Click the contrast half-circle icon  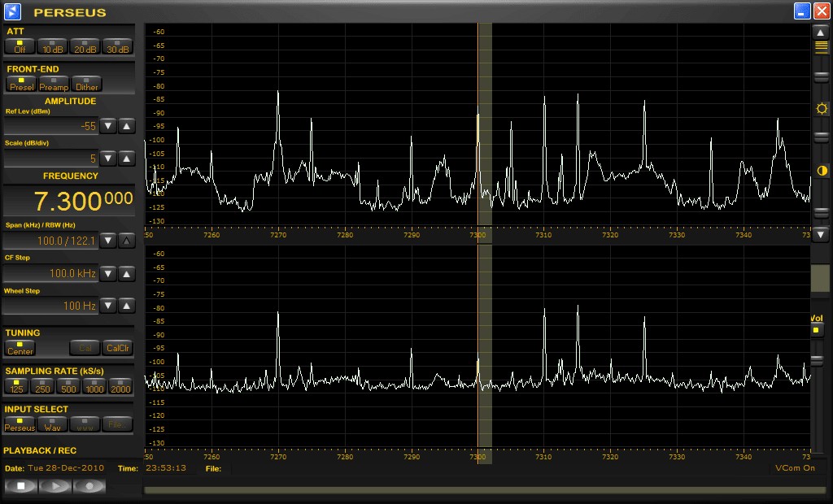coord(822,171)
